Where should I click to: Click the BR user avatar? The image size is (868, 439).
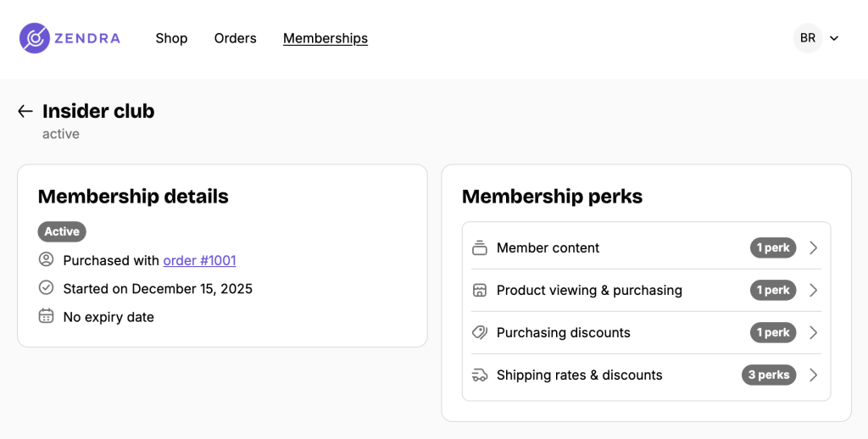click(808, 38)
